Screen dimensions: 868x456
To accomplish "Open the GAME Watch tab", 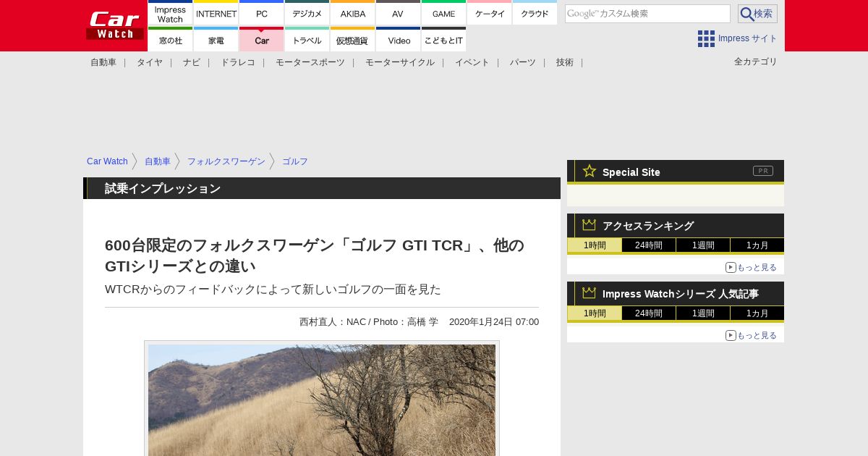I will tap(443, 13).
